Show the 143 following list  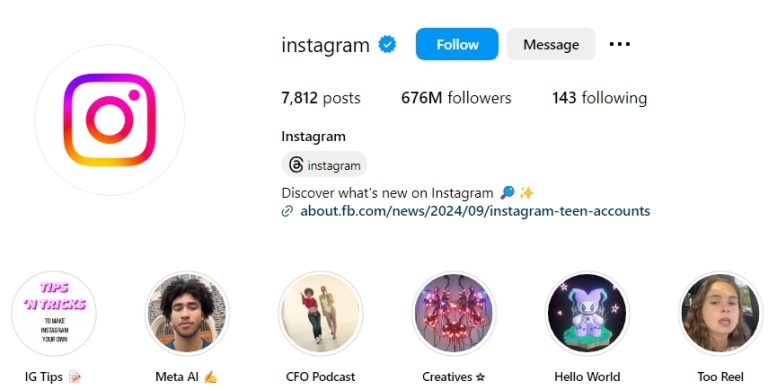click(600, 98)
